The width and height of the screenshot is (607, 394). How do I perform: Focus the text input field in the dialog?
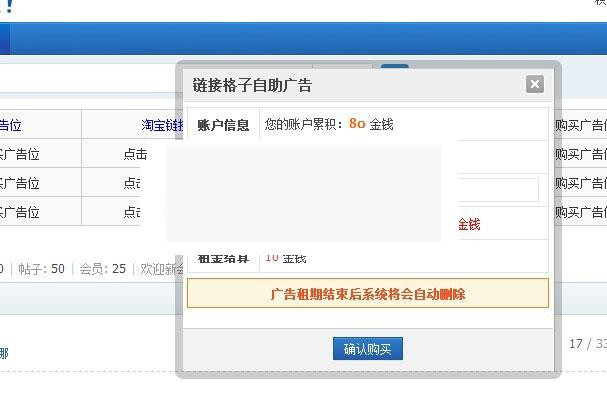tap(498, 189)
